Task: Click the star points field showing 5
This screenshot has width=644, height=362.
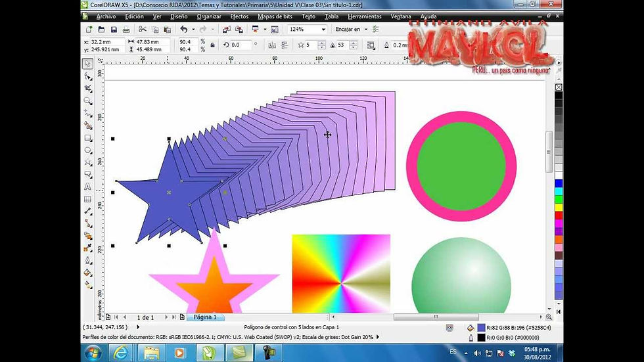Action: tap(311, 45)
